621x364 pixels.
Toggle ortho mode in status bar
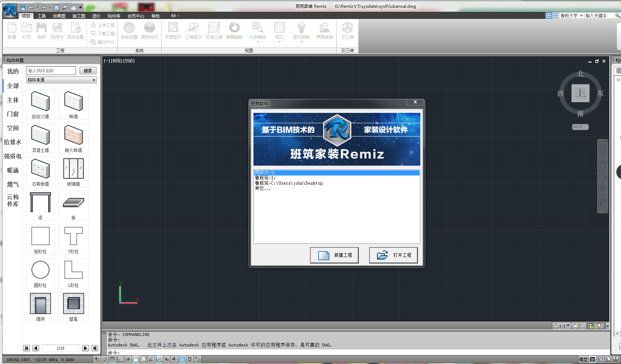pos(120,359)
